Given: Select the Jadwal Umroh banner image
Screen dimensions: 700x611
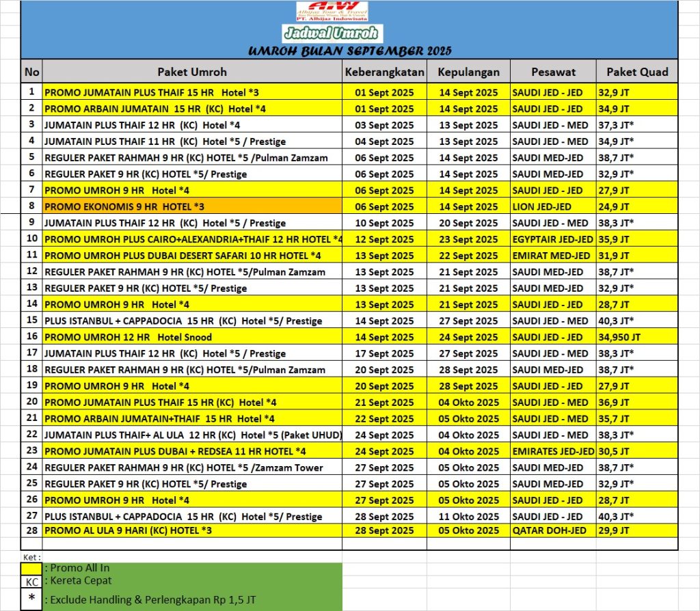Looking at the screenshot, I should [x=332, y=33].
